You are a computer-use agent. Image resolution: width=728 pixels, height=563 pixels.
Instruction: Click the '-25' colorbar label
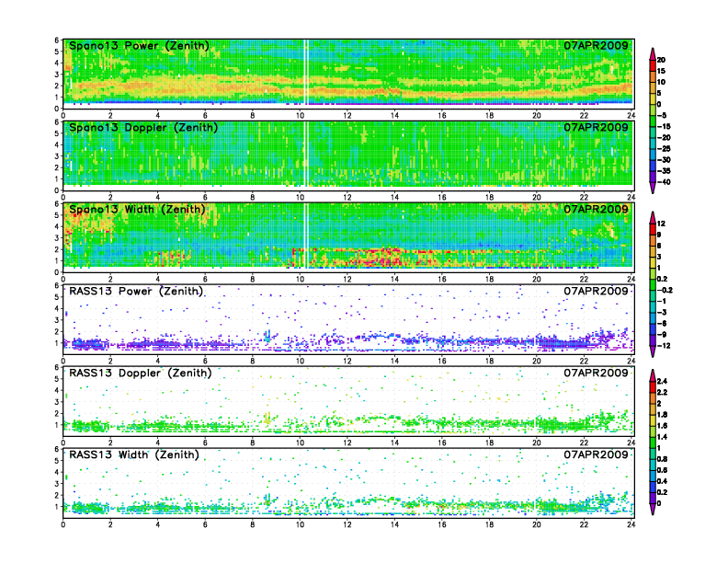[x=664, y=149]
